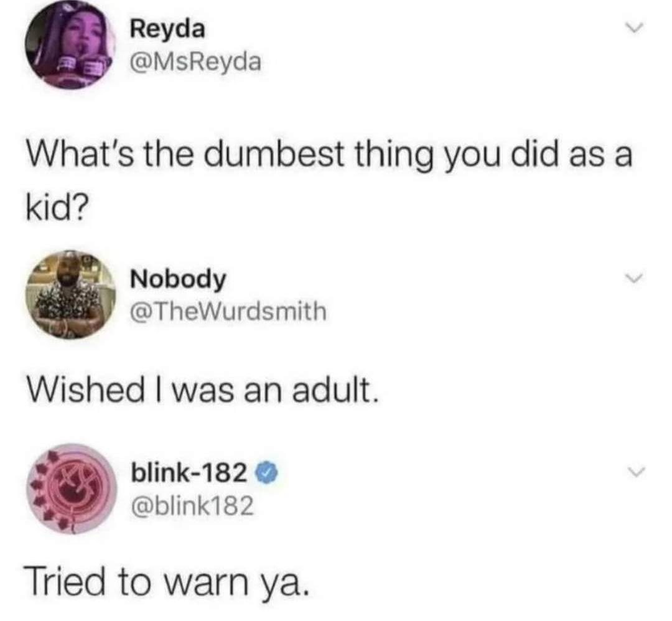Open the reply "Tried to warn ya."
Viewport: 672px width, 621px height.
167,582
